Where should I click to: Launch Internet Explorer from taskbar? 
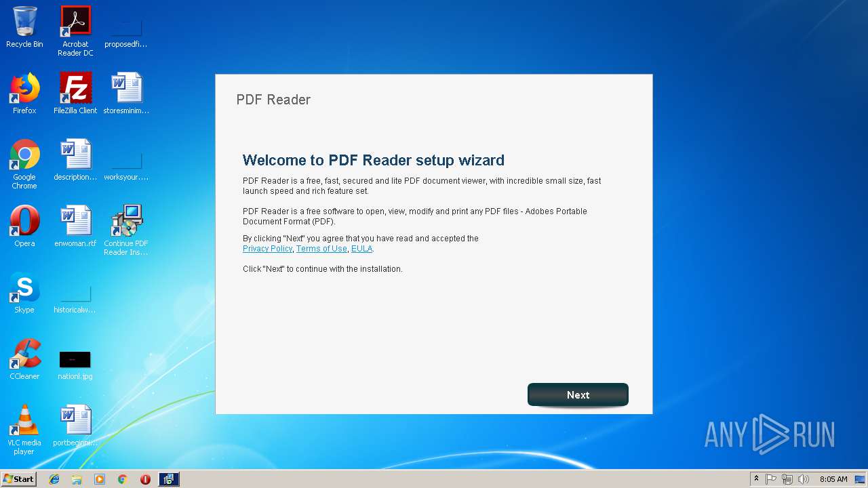pyautogui.click(x=54, y=479)
